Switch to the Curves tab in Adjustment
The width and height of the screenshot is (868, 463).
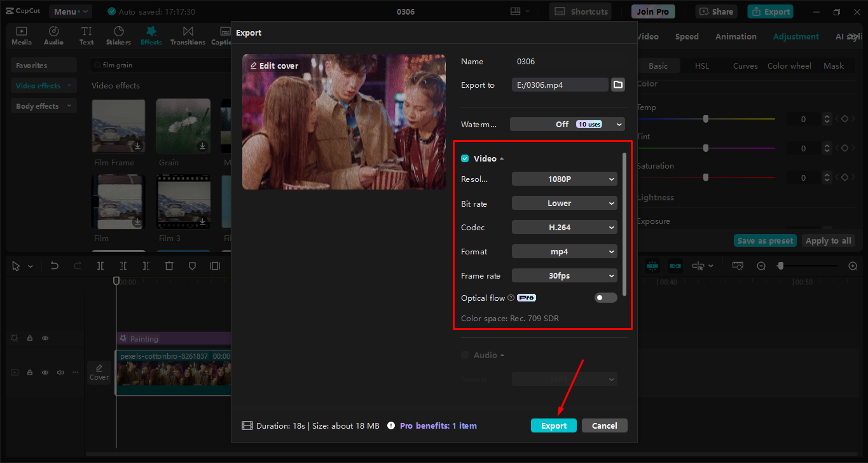point(745,66)
